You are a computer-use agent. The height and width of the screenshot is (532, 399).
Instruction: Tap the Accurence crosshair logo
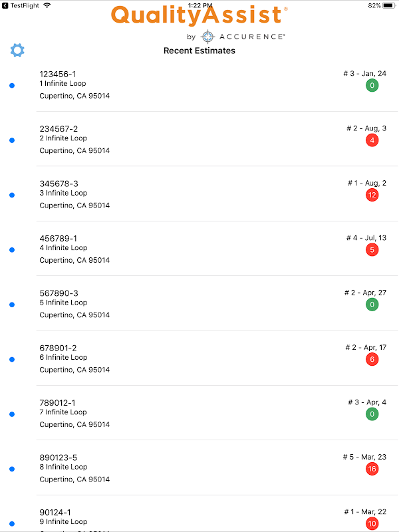[207, 37]
